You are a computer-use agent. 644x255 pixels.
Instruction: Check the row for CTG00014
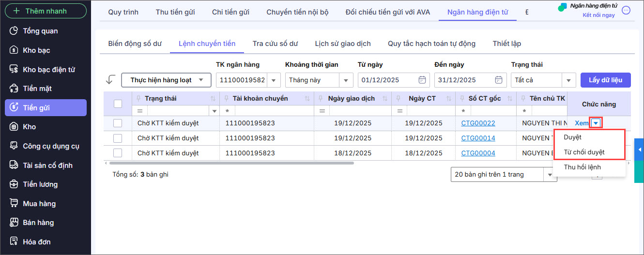(118, 138)
